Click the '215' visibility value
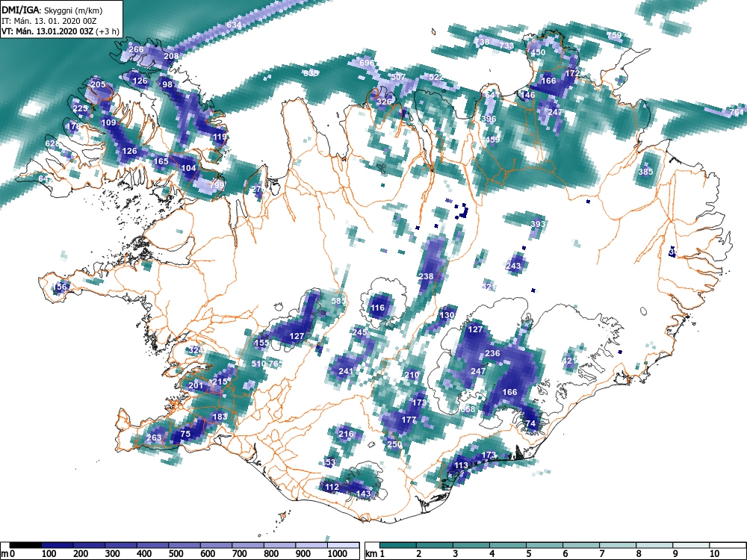The image size is (747, 560). [x=220, y=382]
